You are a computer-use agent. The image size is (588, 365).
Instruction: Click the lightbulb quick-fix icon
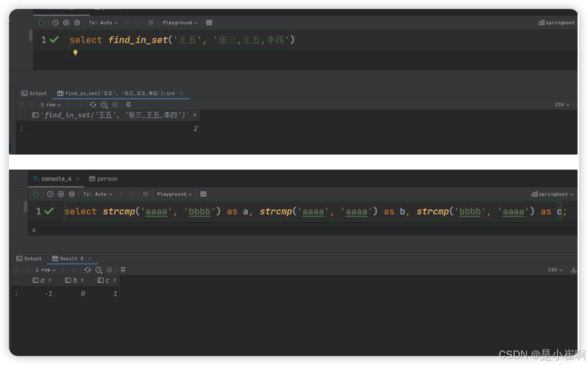point(75,52)
